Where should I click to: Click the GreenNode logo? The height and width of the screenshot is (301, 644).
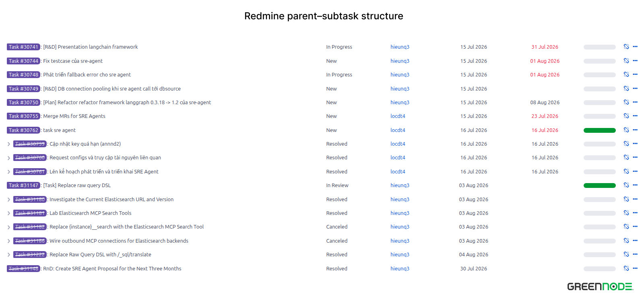pos(600,287)
